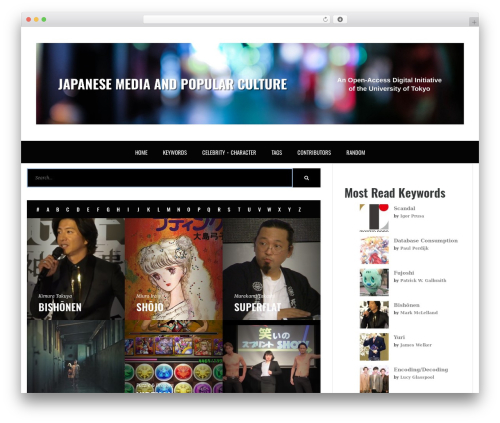This screenshot has height=423, width=500.
Task: Click the reader icon beside address bar
Action: tap(340, 19)
